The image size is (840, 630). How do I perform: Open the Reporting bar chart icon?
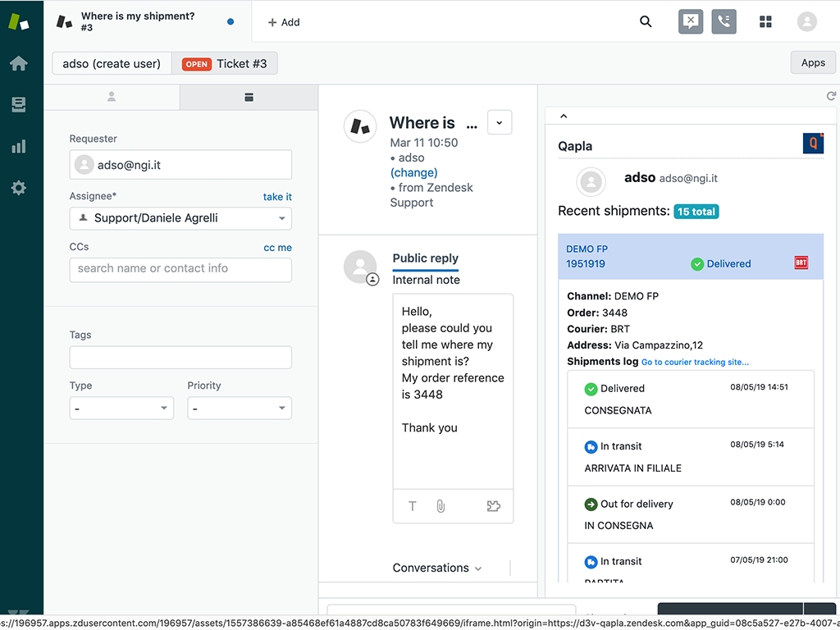coord(18,147)
